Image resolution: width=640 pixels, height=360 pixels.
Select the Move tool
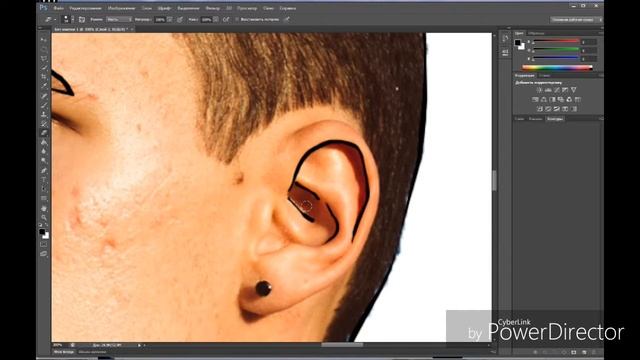[x=44, y=40]
